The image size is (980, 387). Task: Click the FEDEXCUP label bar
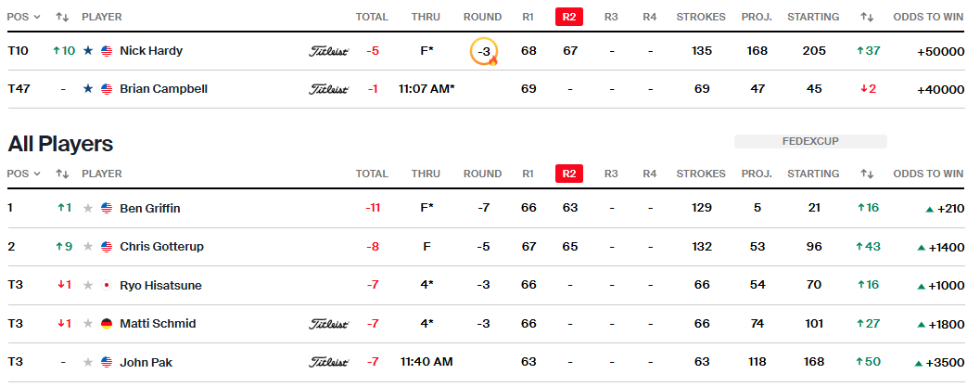pyautogui.click(x=810, y=142)
